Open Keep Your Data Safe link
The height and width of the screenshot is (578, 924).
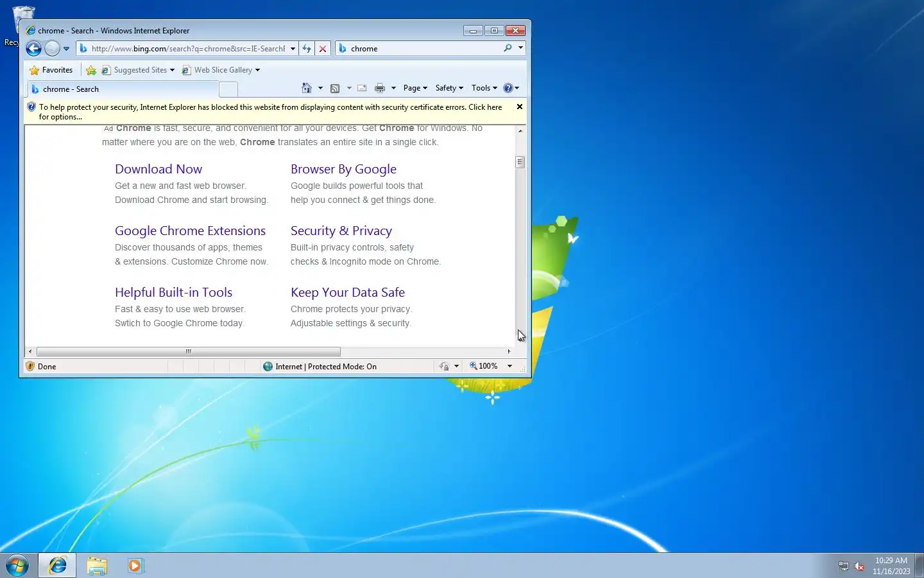coord(348,292)
